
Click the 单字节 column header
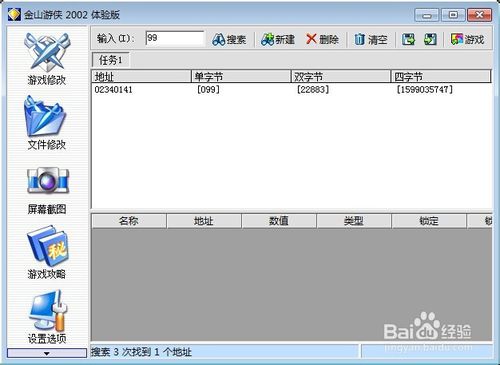[x=241, y=76]
